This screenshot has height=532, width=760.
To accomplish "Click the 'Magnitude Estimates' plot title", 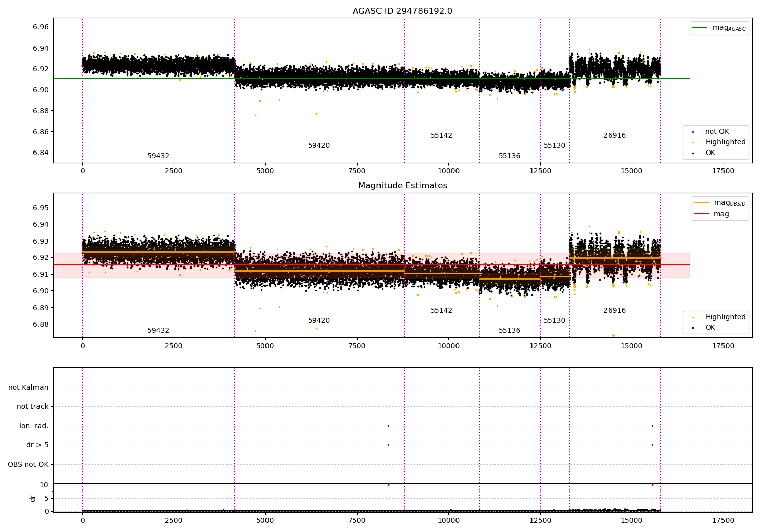I will click(402, 186).
